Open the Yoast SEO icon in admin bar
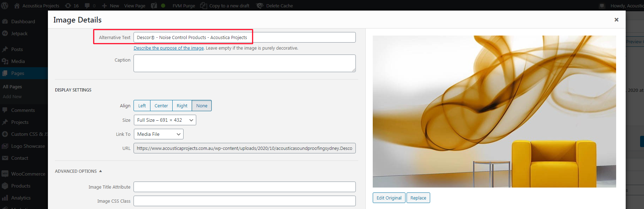This screenshot has height=209, width=644. click(x=154, y=6)
